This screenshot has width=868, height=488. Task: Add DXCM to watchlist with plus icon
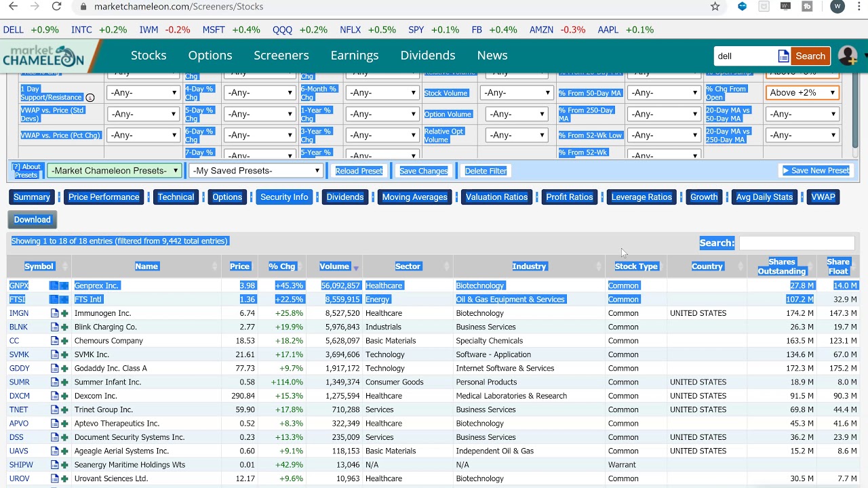point(64,396)
